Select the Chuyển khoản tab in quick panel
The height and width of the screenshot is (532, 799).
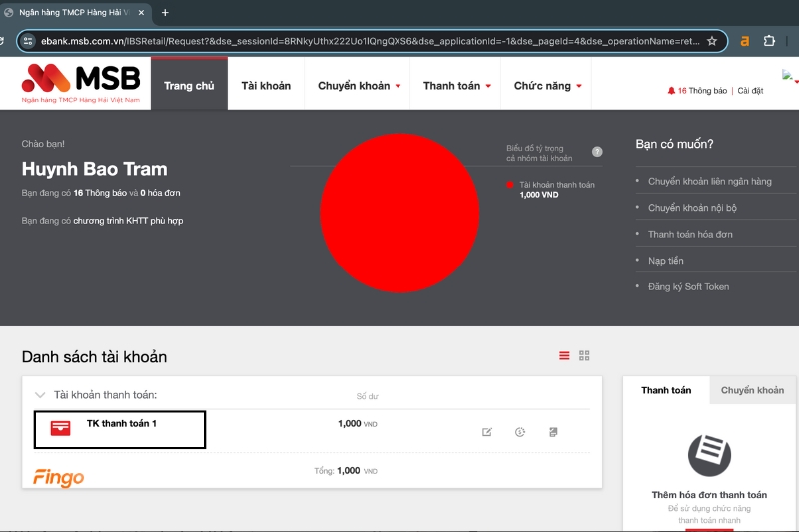pyautogui.click(x=752, y=390)
